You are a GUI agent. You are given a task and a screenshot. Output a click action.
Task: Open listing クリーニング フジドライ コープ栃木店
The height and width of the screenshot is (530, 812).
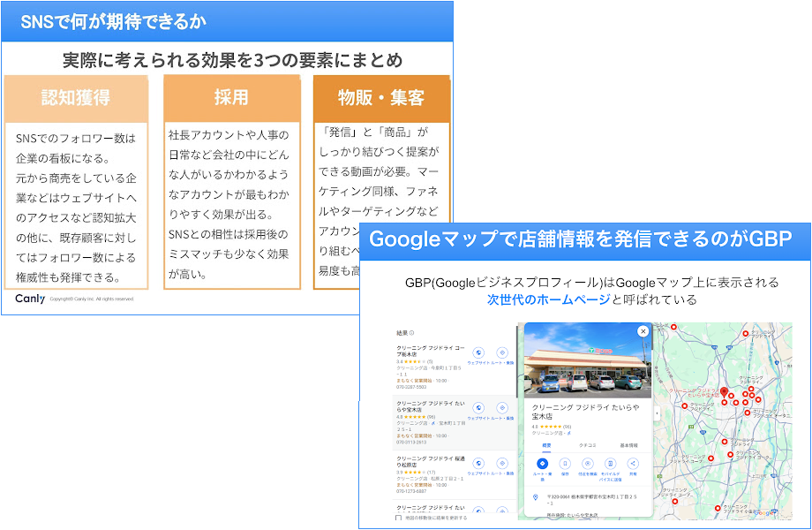pos(431,351)
